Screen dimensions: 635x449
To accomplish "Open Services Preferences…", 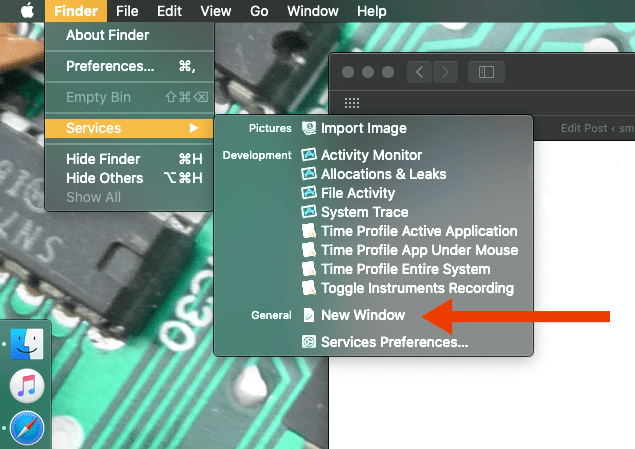I will (394, 342).
